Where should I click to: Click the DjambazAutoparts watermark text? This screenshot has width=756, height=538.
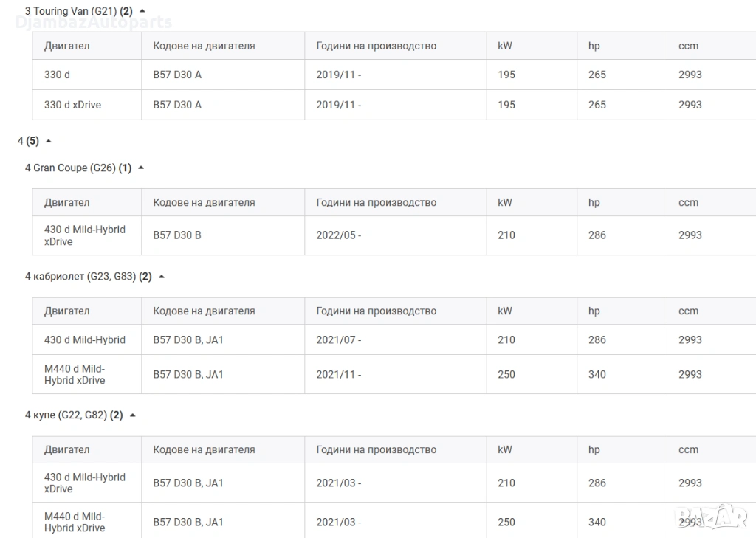[x=94, y=23]
